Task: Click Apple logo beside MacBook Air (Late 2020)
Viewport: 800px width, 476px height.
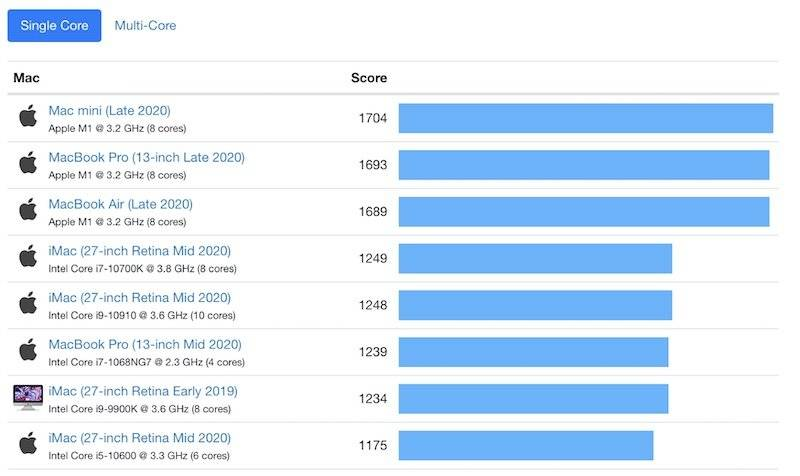Action: (x=28, y=210)
